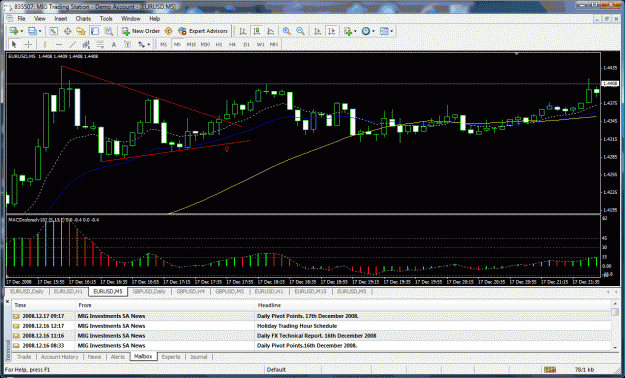Screen dimensions: 625x378
Task: Switch chart to W1 timeframe
Action: point(260,44)
